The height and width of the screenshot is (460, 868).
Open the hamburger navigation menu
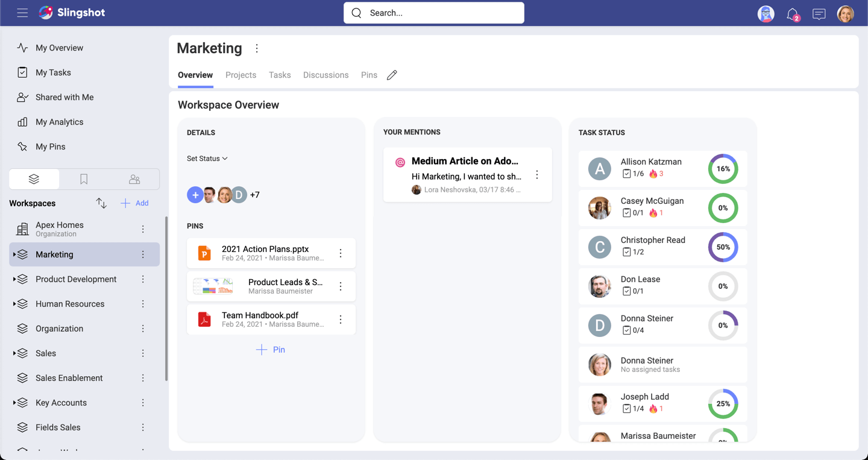pos(22,13)
